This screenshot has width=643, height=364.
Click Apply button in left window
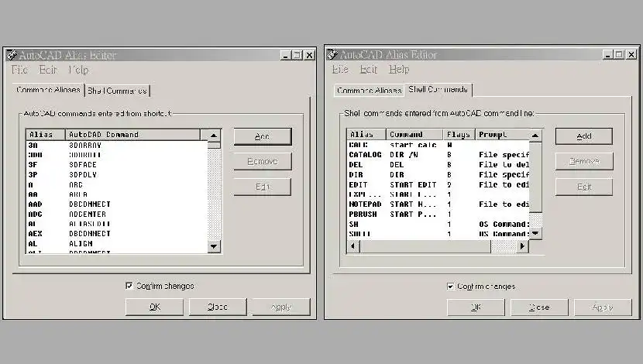281,307
